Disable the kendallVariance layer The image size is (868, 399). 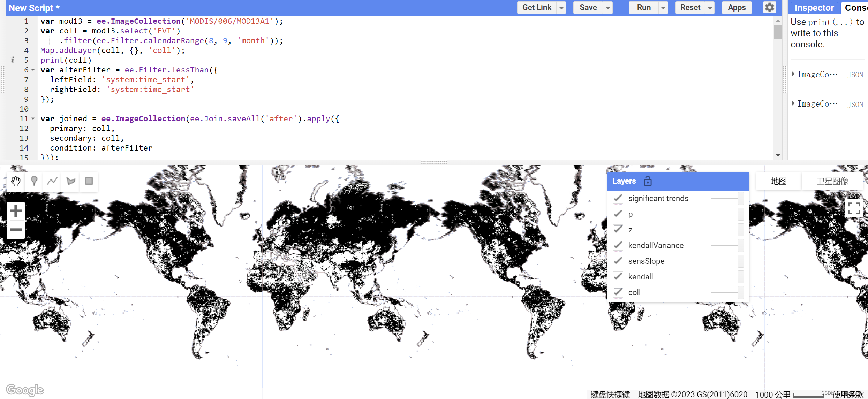click(618, 245)
